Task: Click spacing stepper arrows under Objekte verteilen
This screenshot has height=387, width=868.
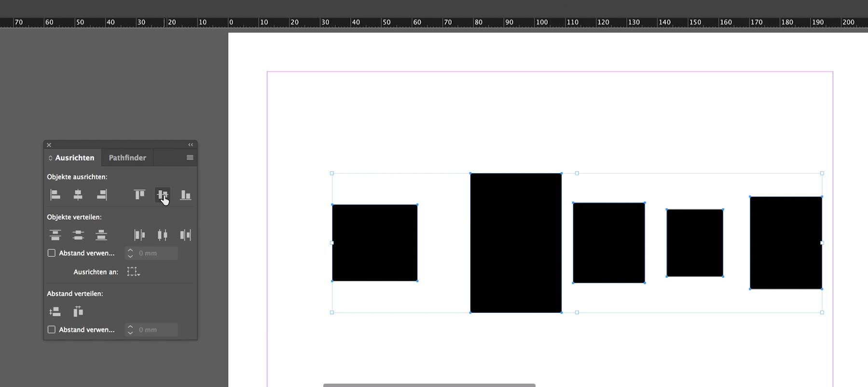Action: point(130,253)
